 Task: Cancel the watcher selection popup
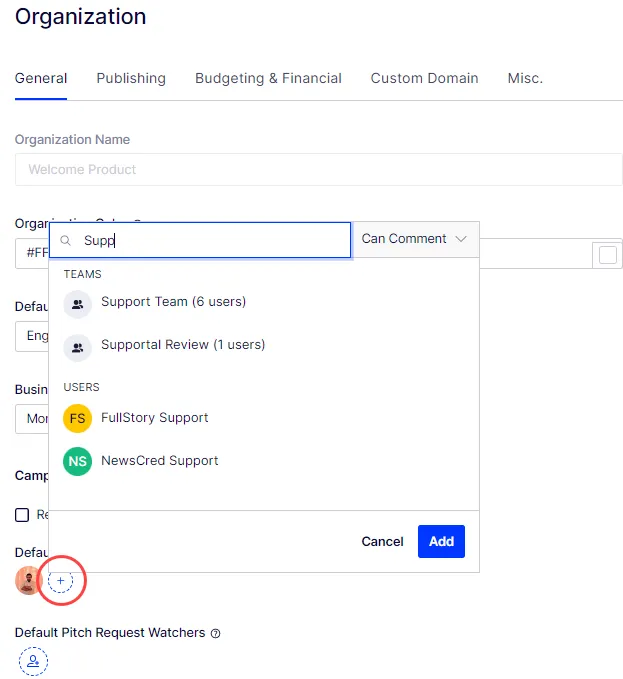[x=382, y=541]
